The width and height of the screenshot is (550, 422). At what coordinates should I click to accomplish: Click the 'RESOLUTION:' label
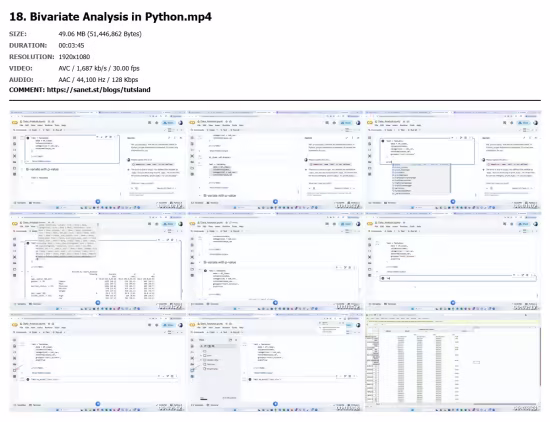click(32, 57)
